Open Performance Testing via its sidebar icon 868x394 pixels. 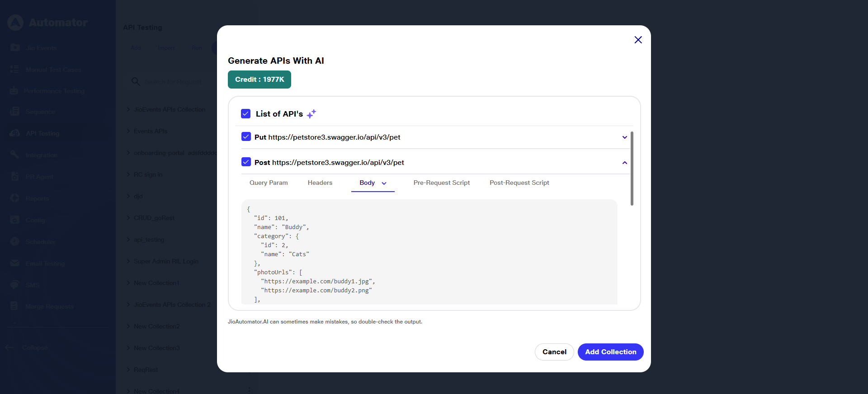14,91
